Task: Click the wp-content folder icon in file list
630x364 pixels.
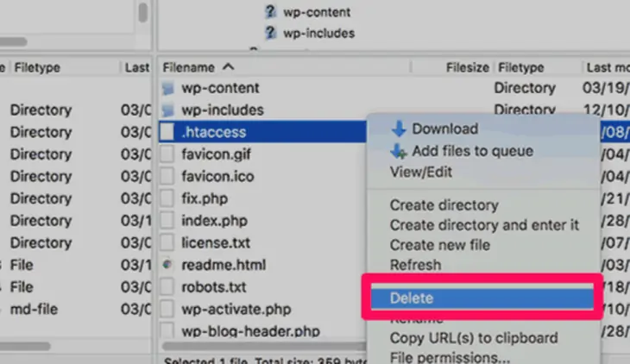Action: [x=168, y=88]
